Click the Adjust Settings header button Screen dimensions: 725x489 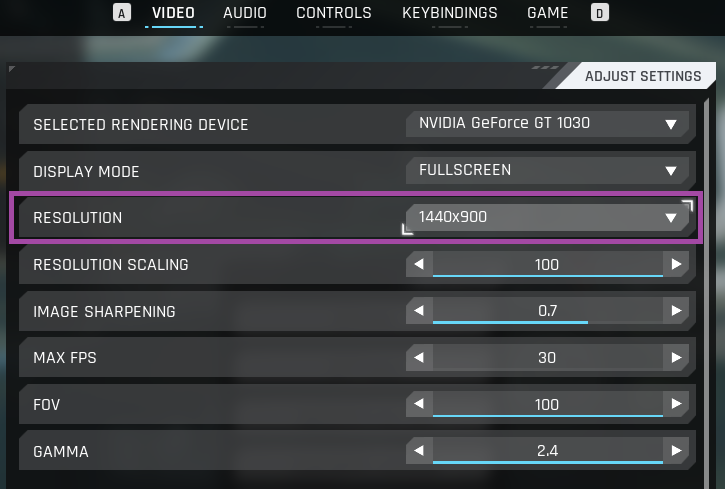tap(642, 77)
